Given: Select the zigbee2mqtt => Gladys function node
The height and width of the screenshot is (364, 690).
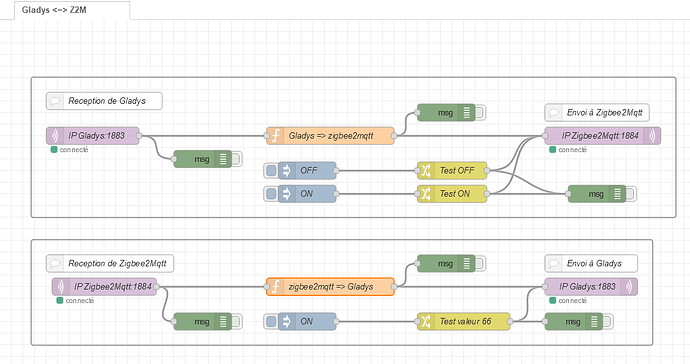Looking at the screenshot, I should pyautogui.click(x=330, y=287).
